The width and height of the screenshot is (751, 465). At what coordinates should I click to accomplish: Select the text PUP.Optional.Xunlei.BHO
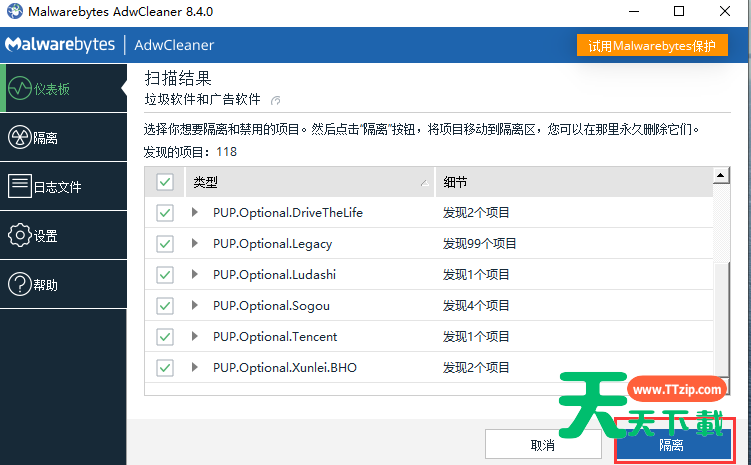point(285,368)
